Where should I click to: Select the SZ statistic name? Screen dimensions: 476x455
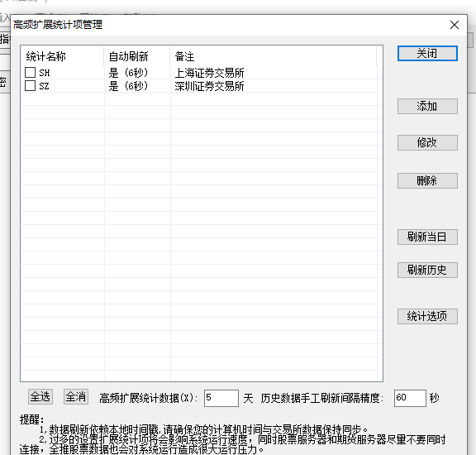(44, 86)
